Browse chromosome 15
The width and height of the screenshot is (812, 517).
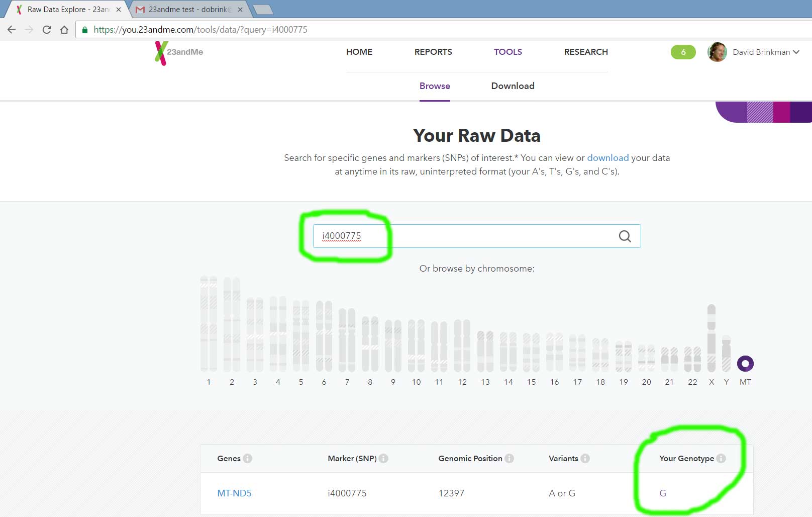(x=531, y=353)
